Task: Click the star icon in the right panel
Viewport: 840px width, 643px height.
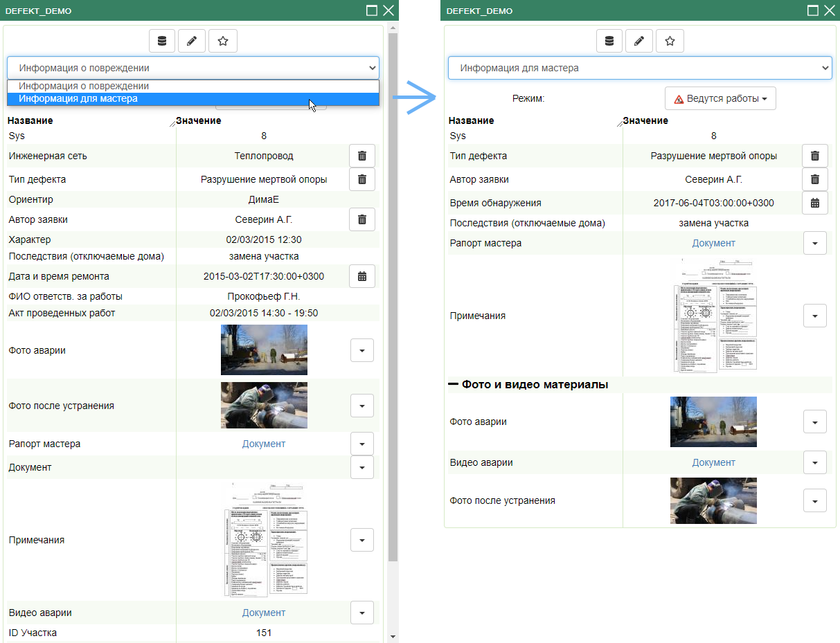Action: (x=670, y=42)
